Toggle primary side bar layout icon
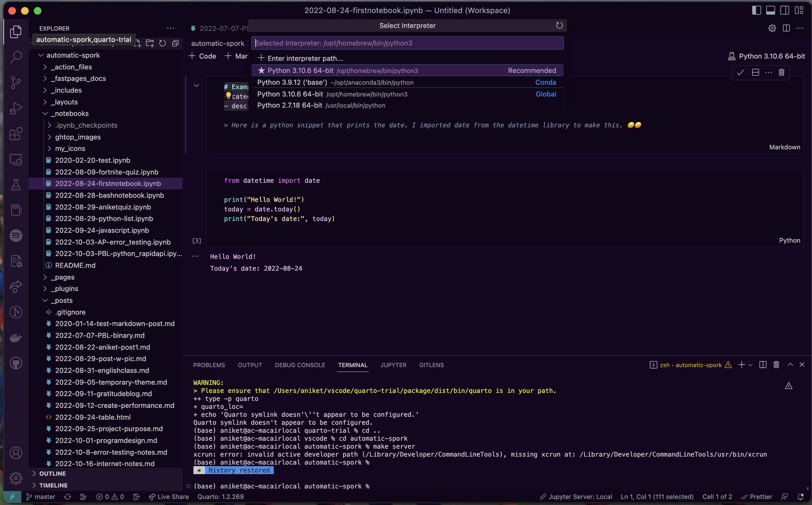The image size is (812, 505). pyautogui.click(x=757, y=11)
